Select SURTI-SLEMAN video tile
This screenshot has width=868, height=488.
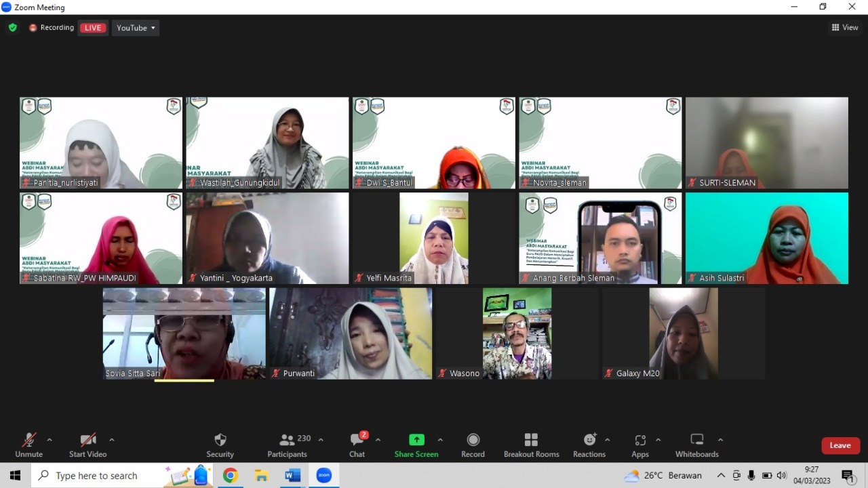[767, 143]
